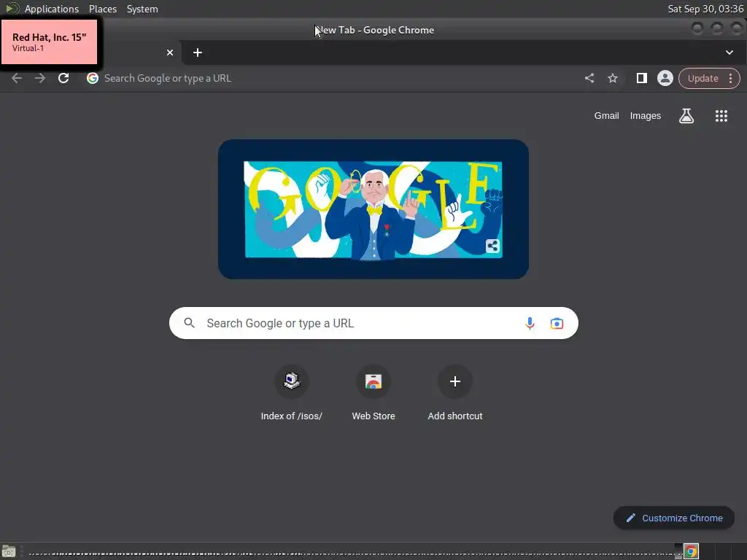Click the Google search box

[x=373, y=323]
